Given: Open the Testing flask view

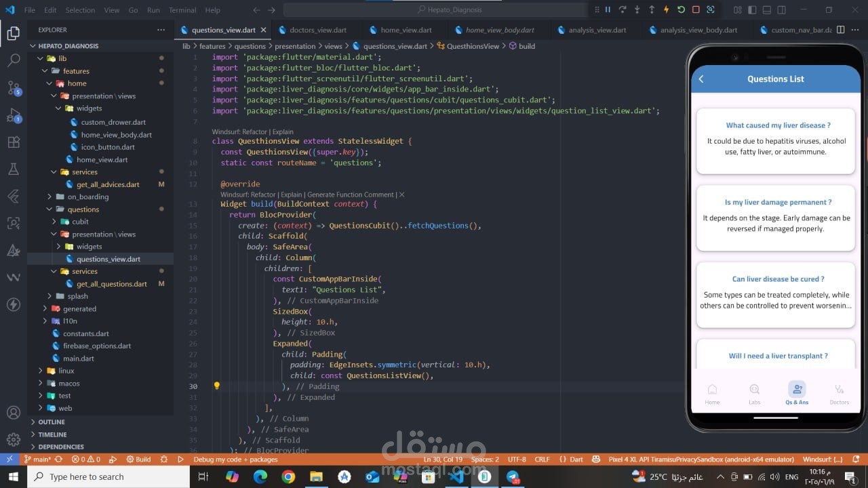Looking at the screenshot, I should coord(14,169).
